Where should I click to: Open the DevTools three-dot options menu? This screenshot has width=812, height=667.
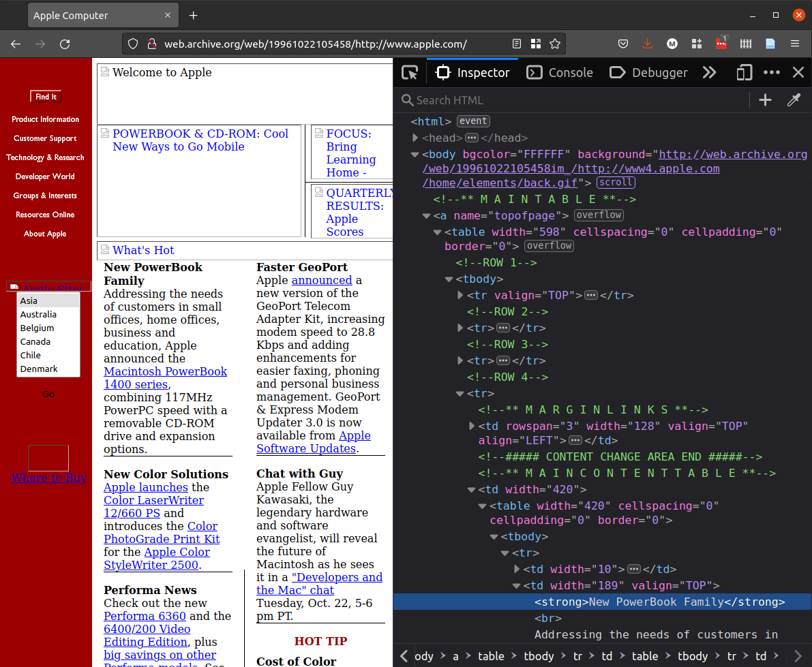tap(772, 73)
